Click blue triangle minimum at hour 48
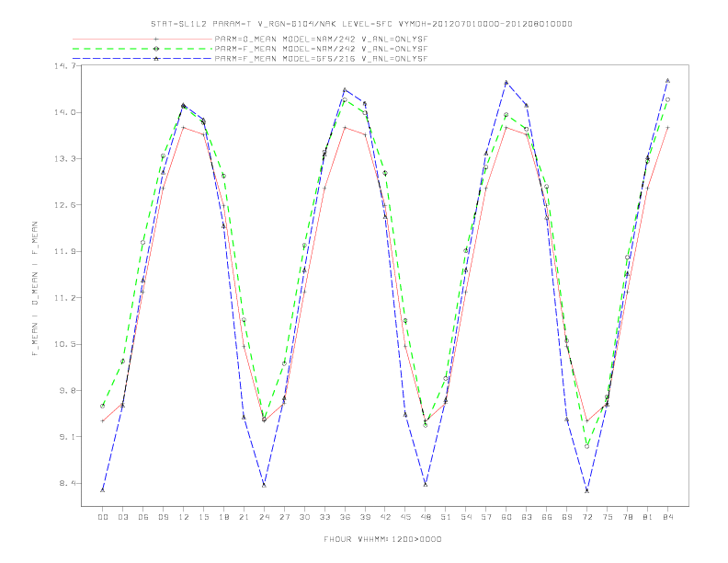Screen dimensions: 728x563 [426, 485]
